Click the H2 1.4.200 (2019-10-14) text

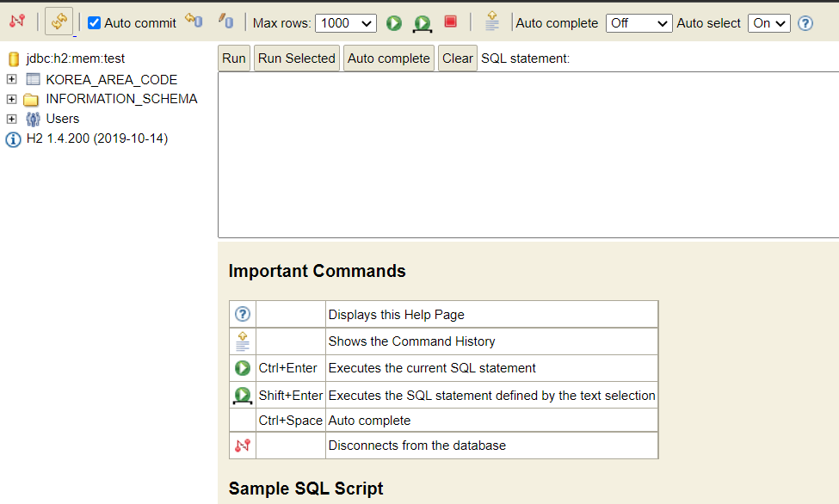click(97, 138)
